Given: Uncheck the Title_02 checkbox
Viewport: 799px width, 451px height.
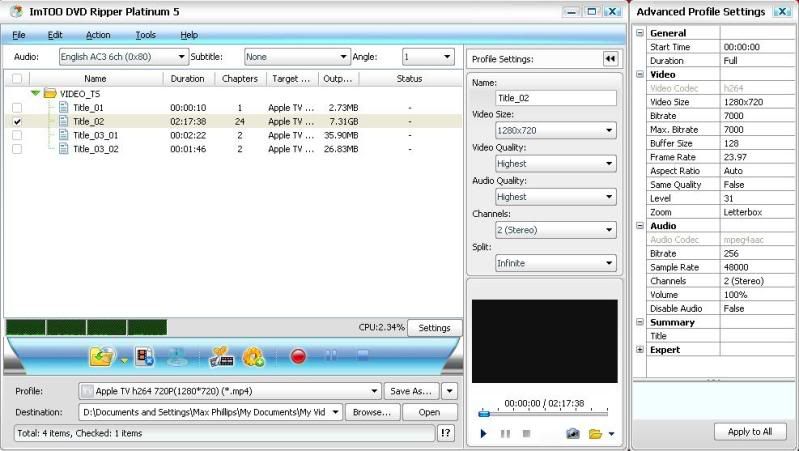Looking at the screenshot, I should 17,122.
